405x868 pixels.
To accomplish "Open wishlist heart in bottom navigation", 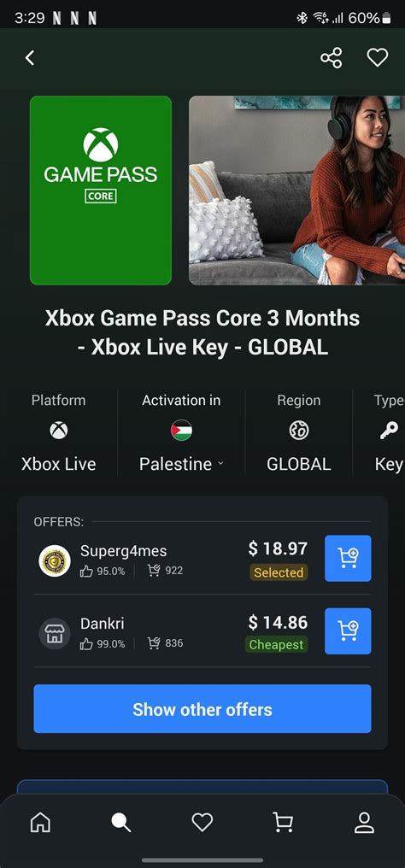I will 202,823.
